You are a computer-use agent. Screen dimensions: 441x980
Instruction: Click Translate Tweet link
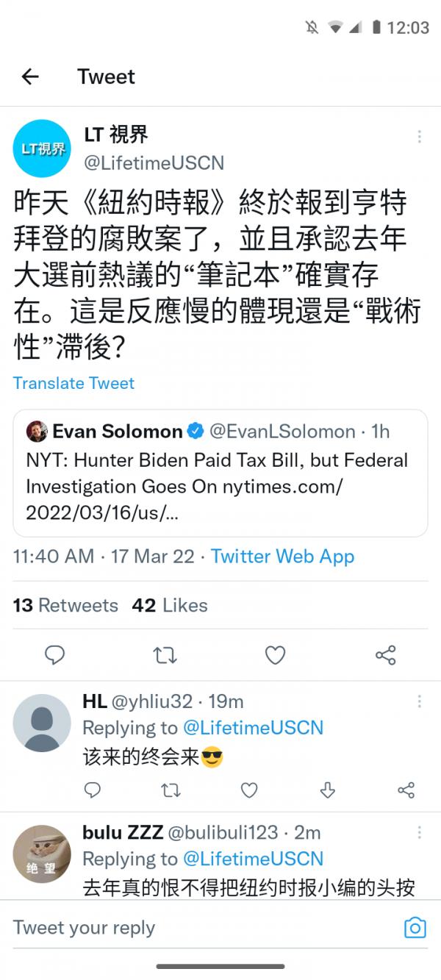pyautogui.click(x=73, y=383)
